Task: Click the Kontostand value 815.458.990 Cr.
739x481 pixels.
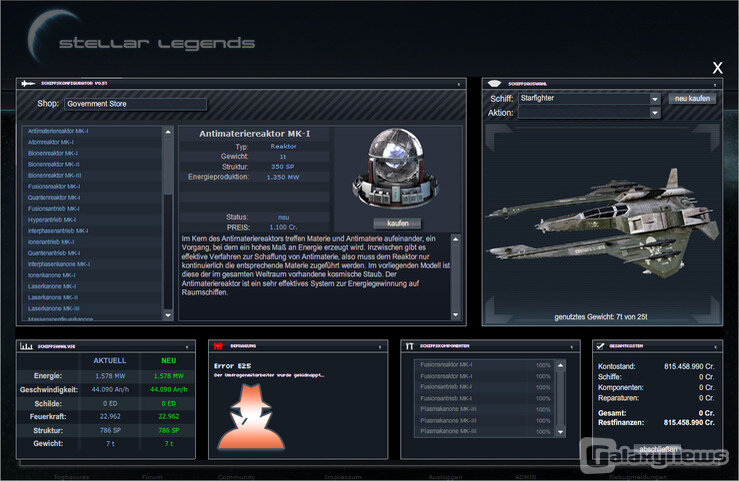Action: (x=689, y=366)
